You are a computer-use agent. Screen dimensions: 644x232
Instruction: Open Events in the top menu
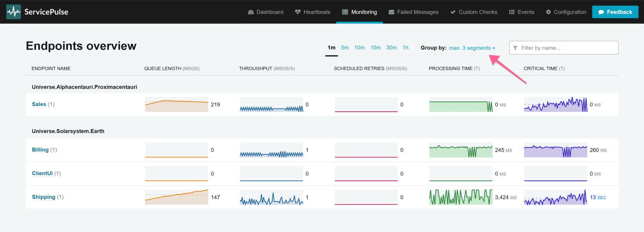(521, 12)
